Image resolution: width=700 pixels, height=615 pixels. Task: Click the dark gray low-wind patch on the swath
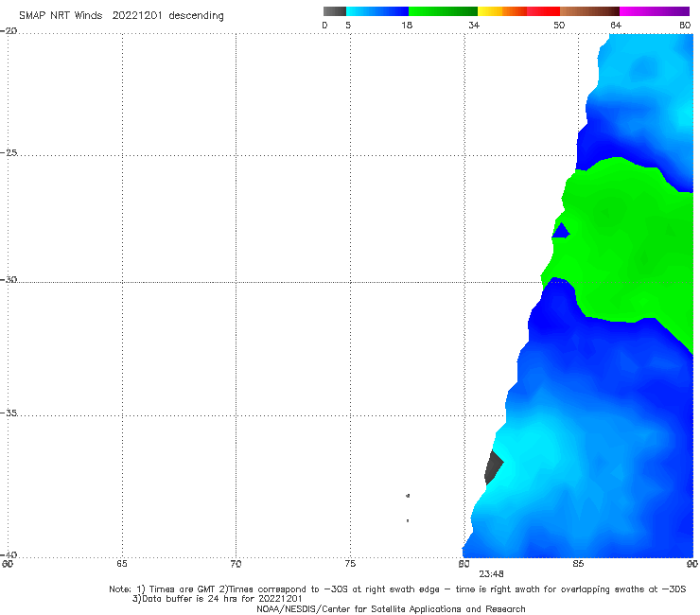(x=493, y=466)
